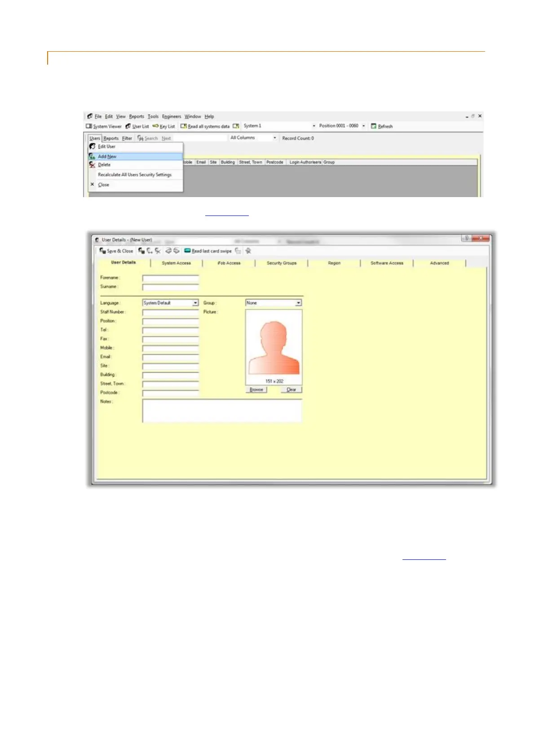Click Save & Close in User Details

click(116, 251)
